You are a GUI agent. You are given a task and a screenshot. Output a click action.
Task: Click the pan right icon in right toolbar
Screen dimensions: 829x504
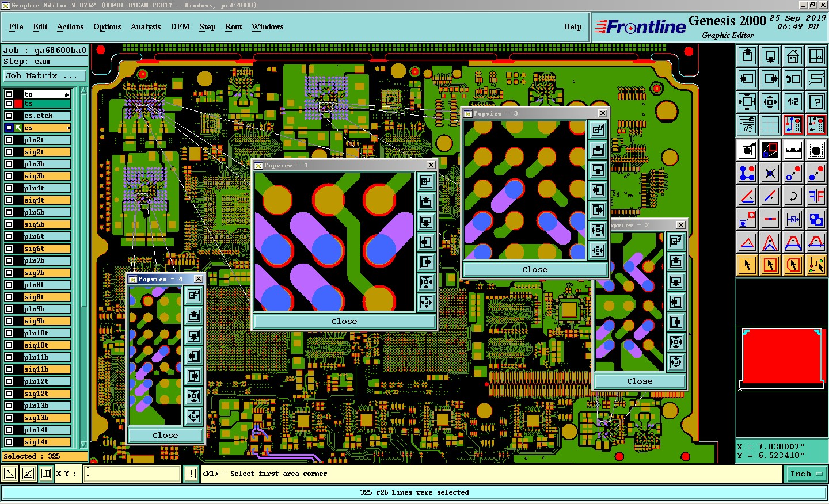770,79
